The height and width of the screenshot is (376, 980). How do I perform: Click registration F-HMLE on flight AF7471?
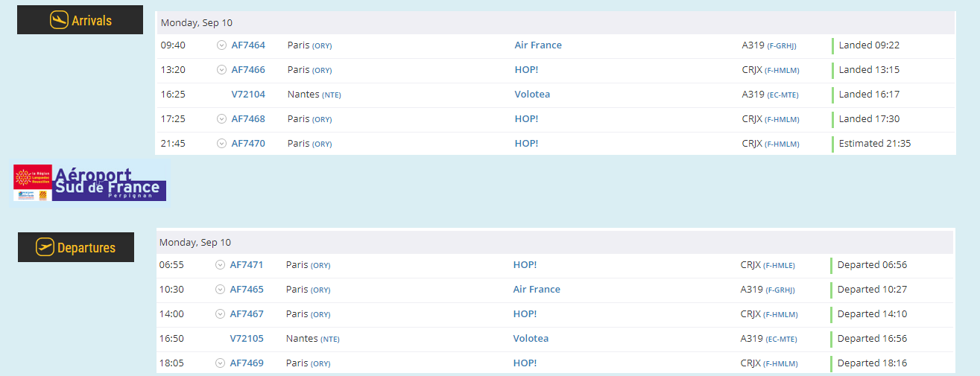tap(780, 266)
